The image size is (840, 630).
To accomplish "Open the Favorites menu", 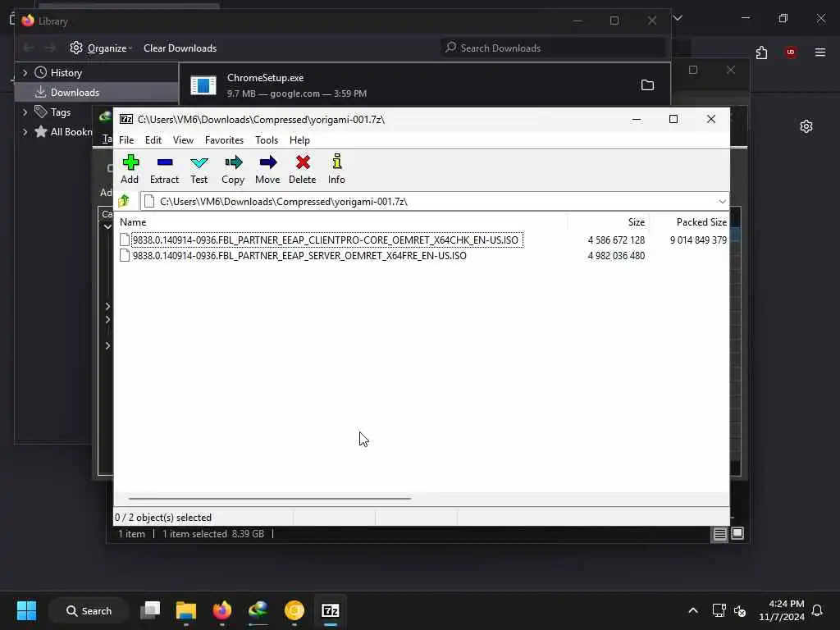I will pos(224,139).
